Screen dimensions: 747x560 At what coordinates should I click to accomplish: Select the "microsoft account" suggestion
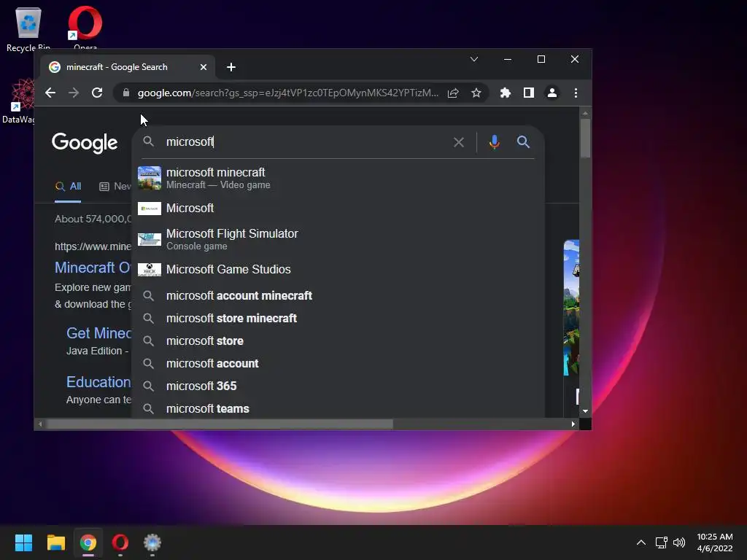[x=338, y=363]
